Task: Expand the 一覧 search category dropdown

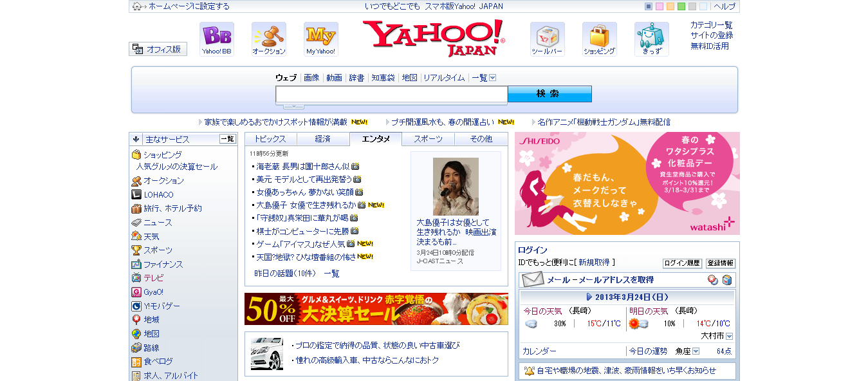Action: [493, 78]
